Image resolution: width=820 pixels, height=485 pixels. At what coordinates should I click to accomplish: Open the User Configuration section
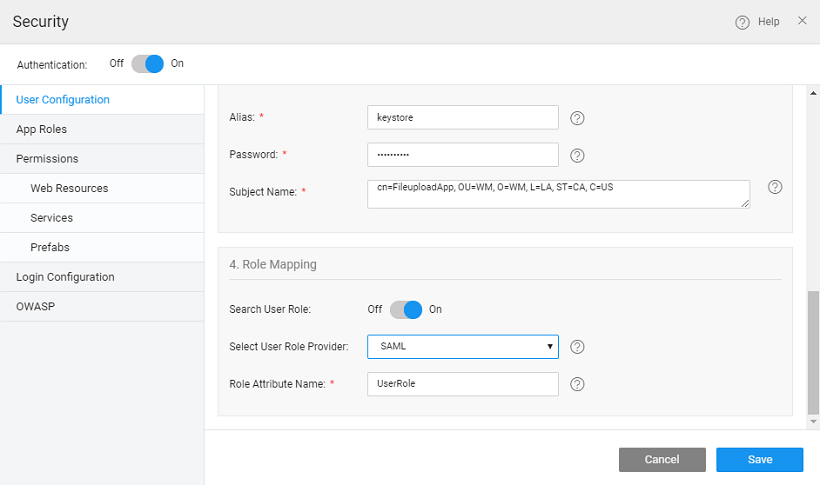[x=63, y=100]
